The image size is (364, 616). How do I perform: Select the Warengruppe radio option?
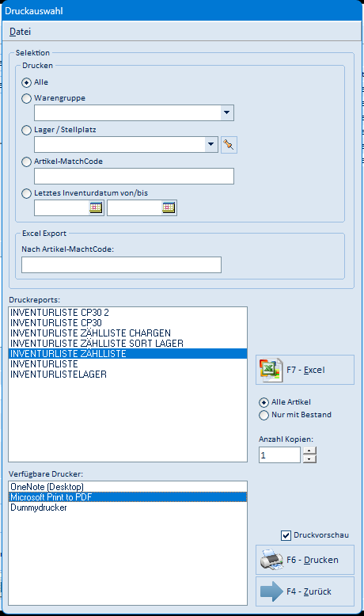point(26,98)
